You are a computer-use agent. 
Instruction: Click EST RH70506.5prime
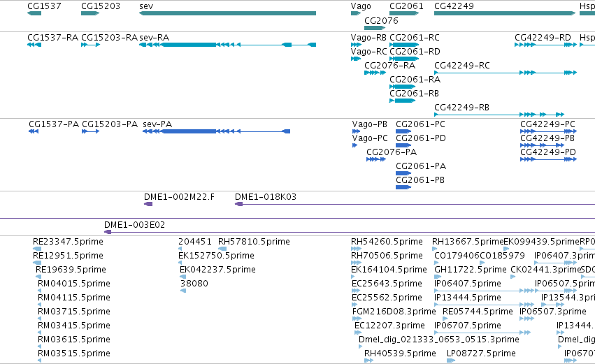tap(355, 263)
